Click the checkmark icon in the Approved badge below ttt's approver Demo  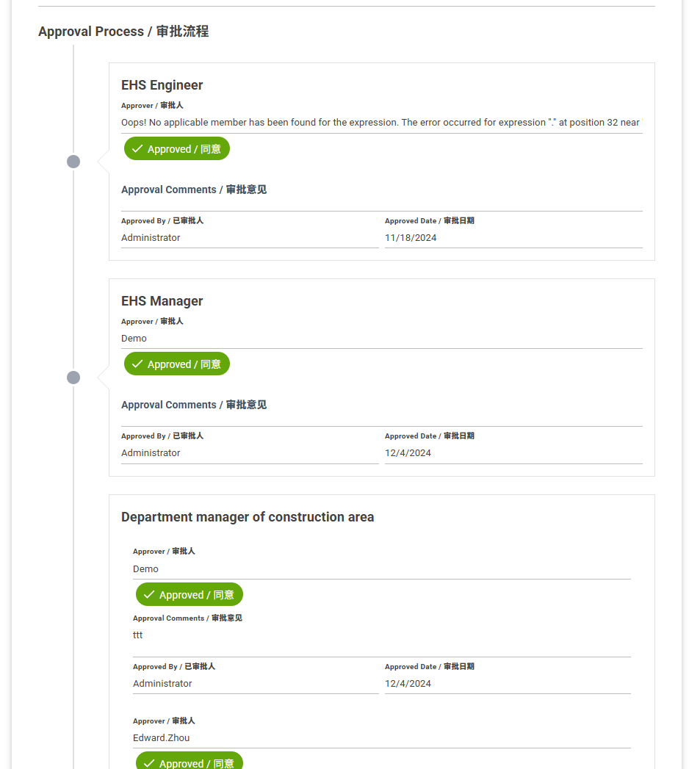[148, 595]
